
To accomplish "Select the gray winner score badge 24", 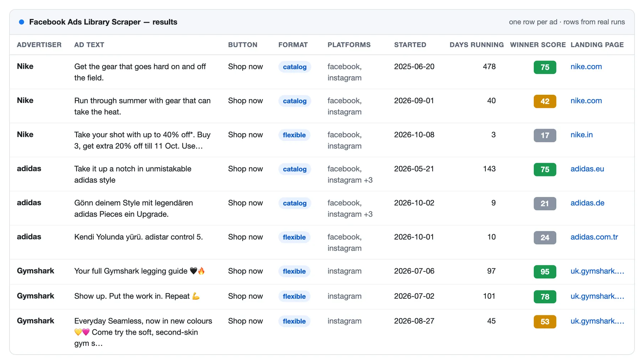I will 545,237.
